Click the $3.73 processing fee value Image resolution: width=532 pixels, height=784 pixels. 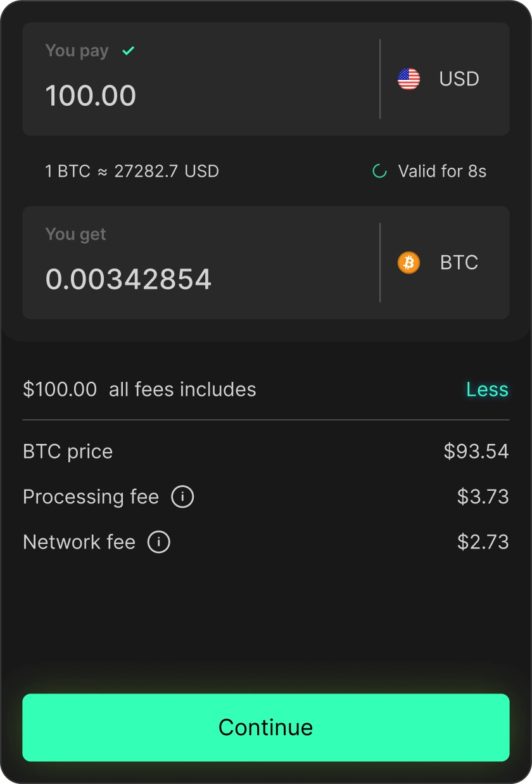[483, 496]
